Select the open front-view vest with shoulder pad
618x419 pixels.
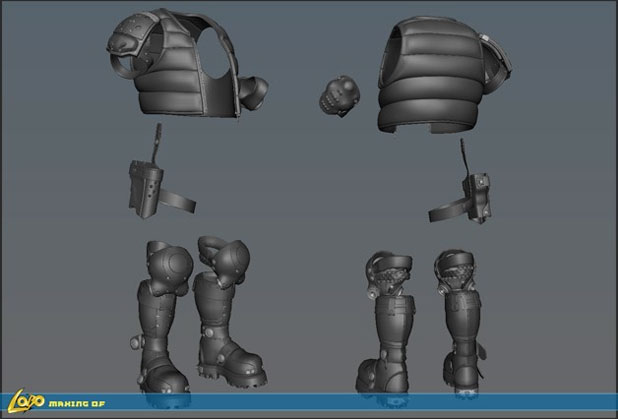tap(187, 63)
